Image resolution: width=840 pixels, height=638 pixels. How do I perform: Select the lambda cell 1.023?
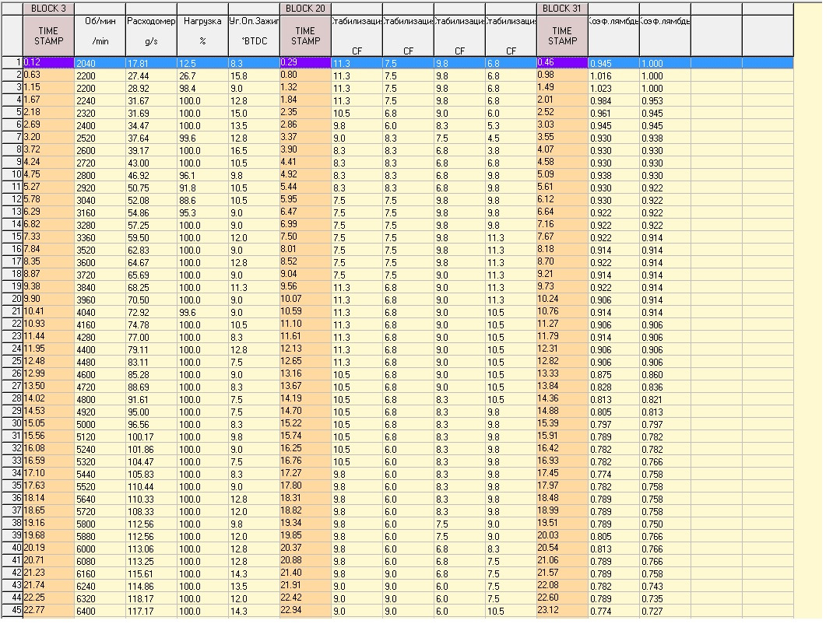613,89
